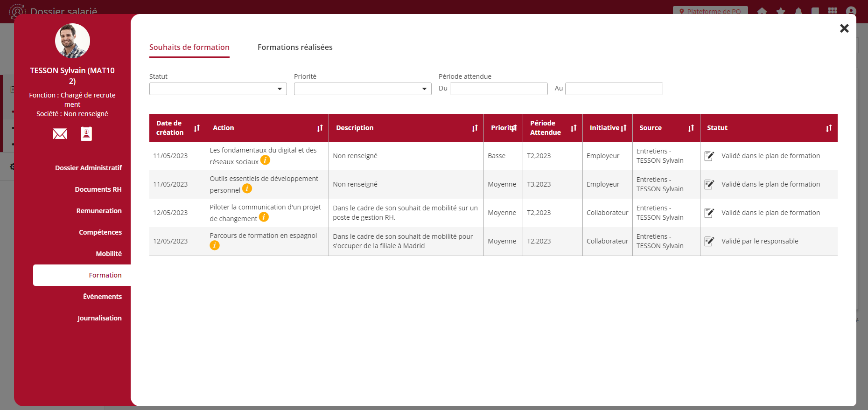
Task: Toggle sort on Statut column header
Action: [828, 128]
